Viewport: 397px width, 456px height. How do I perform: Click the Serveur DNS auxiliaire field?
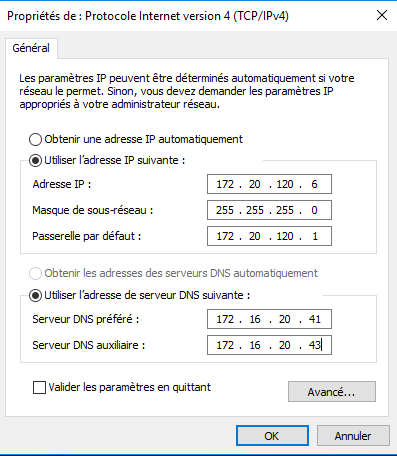point(269,345)
